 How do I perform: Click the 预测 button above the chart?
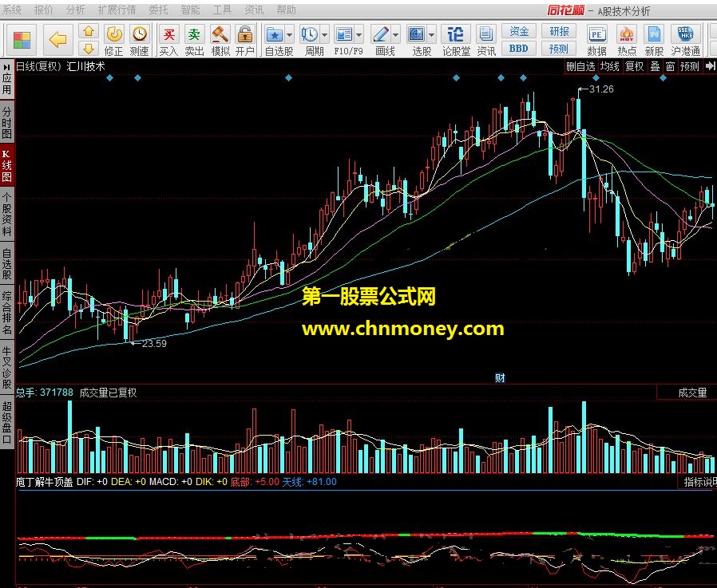point(690,67)
